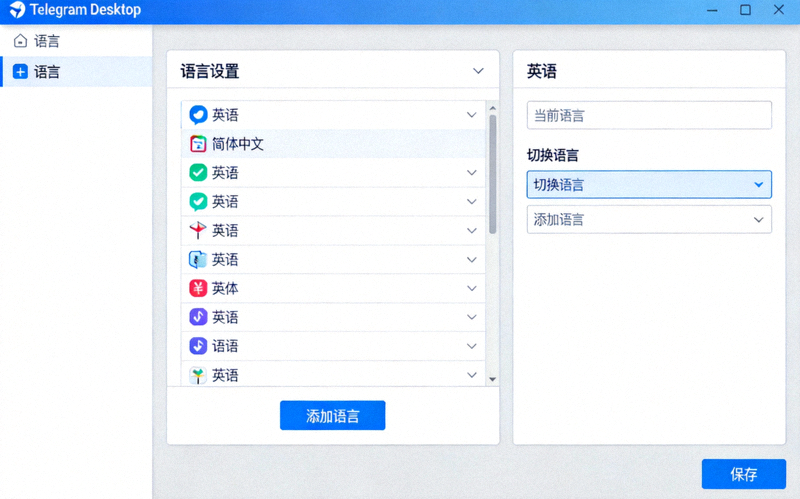Click the red yen symbol icon
The image size is (800, 499).
click(198, 288)
